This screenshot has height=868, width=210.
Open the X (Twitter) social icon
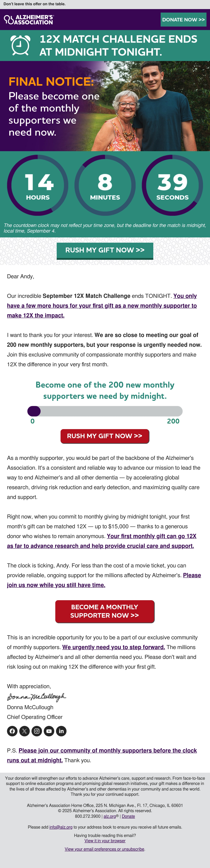point(24,731)
